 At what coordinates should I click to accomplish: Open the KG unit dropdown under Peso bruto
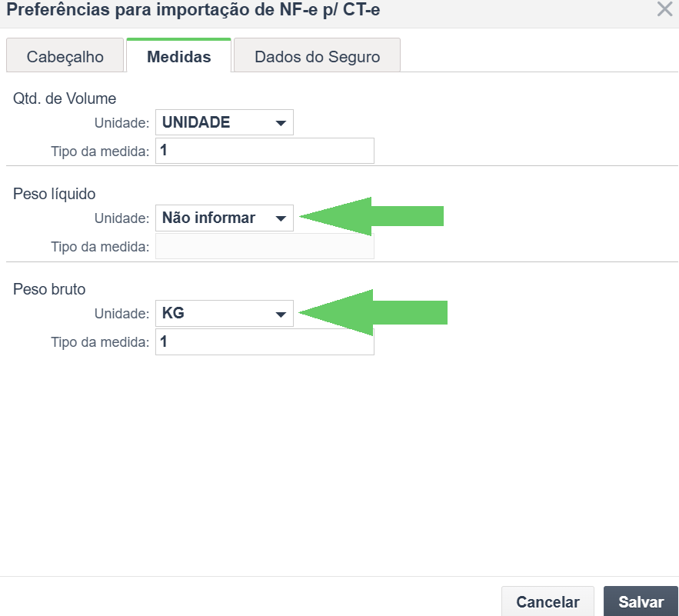click(x=225, y=313)
